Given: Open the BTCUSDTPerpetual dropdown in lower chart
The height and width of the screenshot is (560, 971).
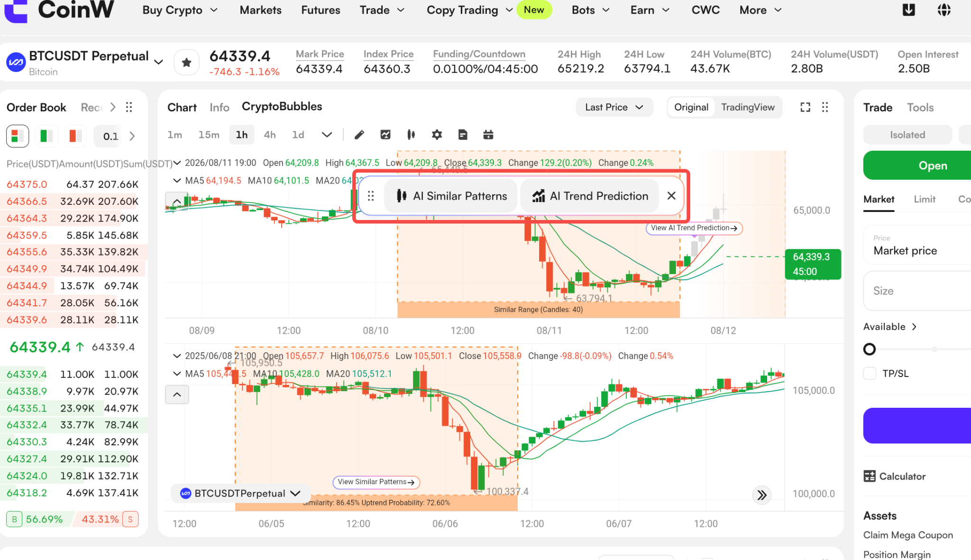Looking at the screenshot, I should (240, 493).
